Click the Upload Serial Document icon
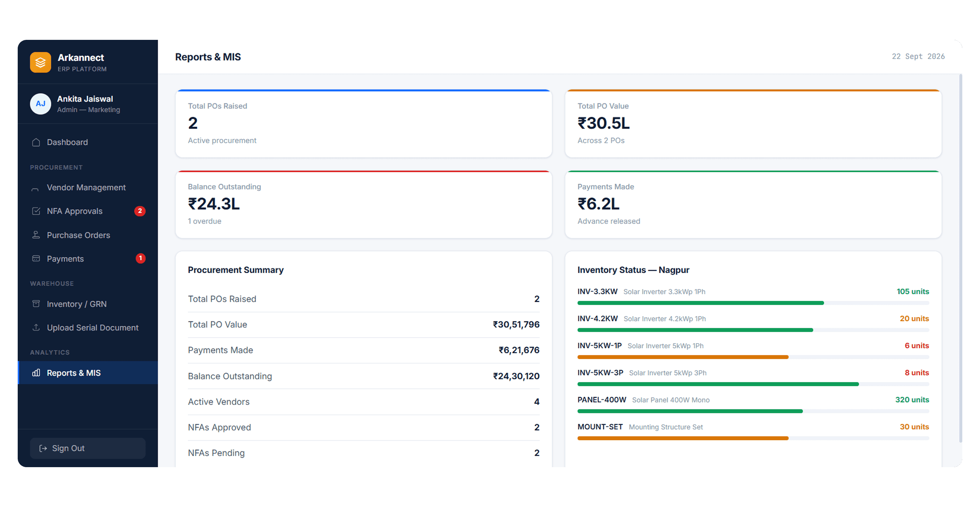The image size is (980, 507). point(36,327)
